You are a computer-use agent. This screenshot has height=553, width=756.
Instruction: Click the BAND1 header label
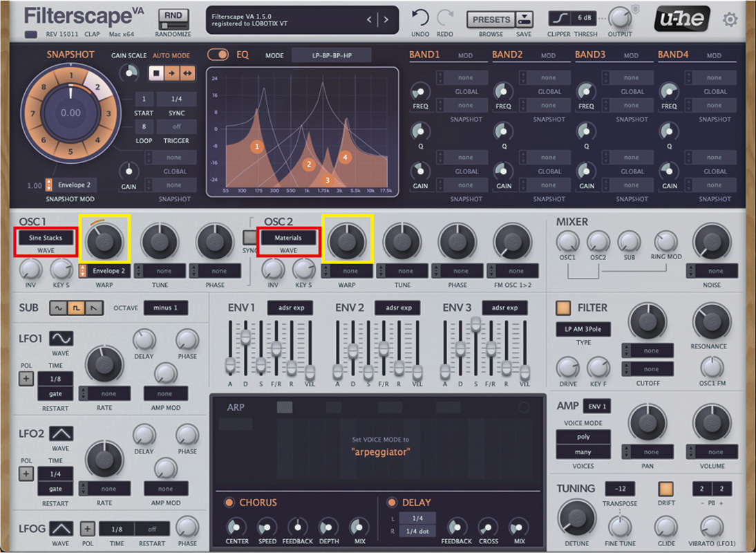pyautogui.click(x=424, y=55)
